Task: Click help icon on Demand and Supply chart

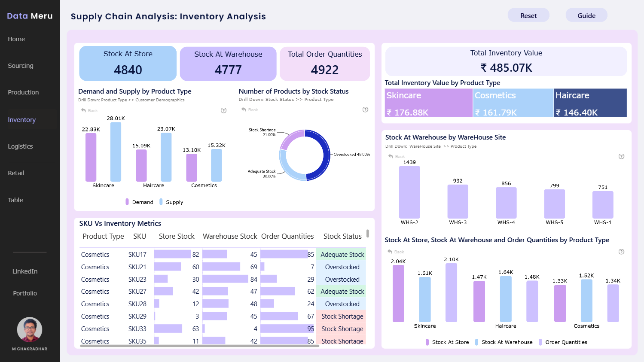Action: [x=223, y=110]
